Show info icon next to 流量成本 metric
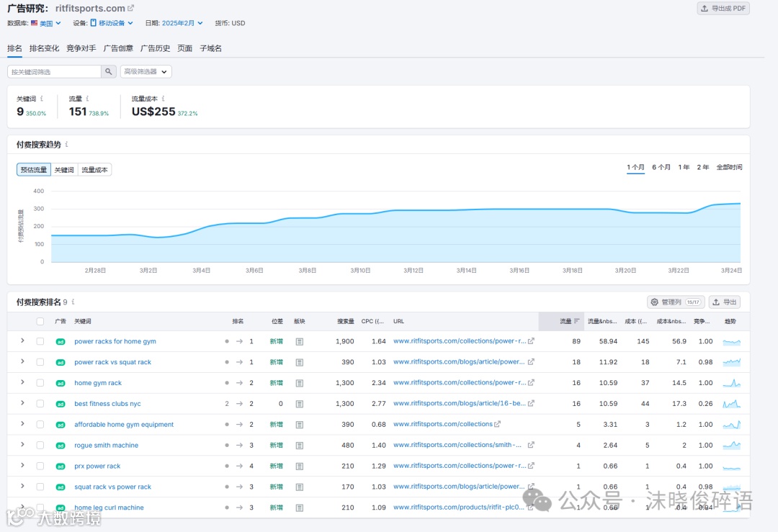 [x=164, y=99]
